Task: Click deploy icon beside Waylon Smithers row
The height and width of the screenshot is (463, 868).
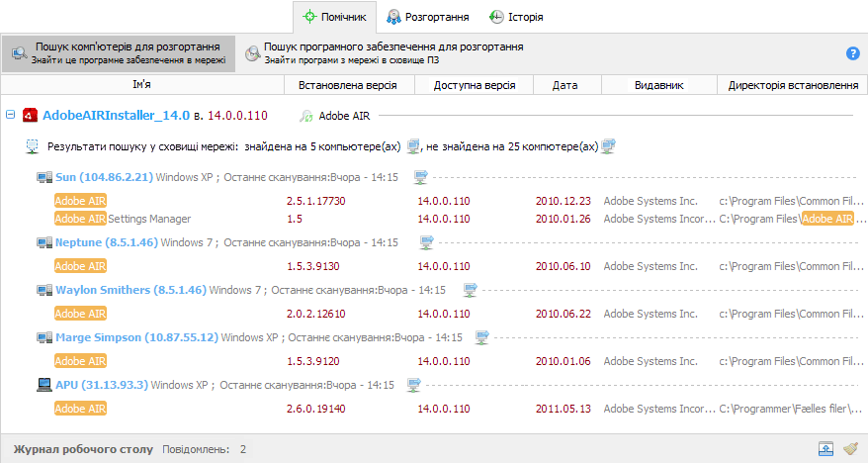Action: click(470, 290)
